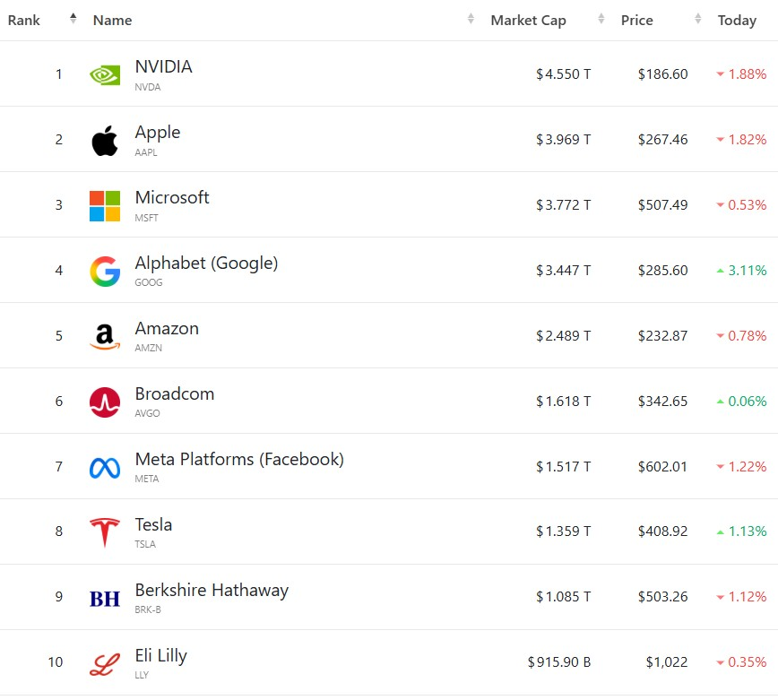This screenshot has width=778, height=700.
Task: Click the NVIDIA logo icon
Action: click(x=105, y=74)
